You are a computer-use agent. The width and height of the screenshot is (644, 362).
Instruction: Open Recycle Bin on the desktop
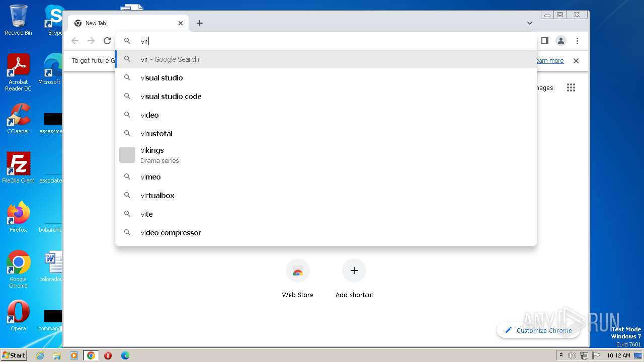click(18, 20)
